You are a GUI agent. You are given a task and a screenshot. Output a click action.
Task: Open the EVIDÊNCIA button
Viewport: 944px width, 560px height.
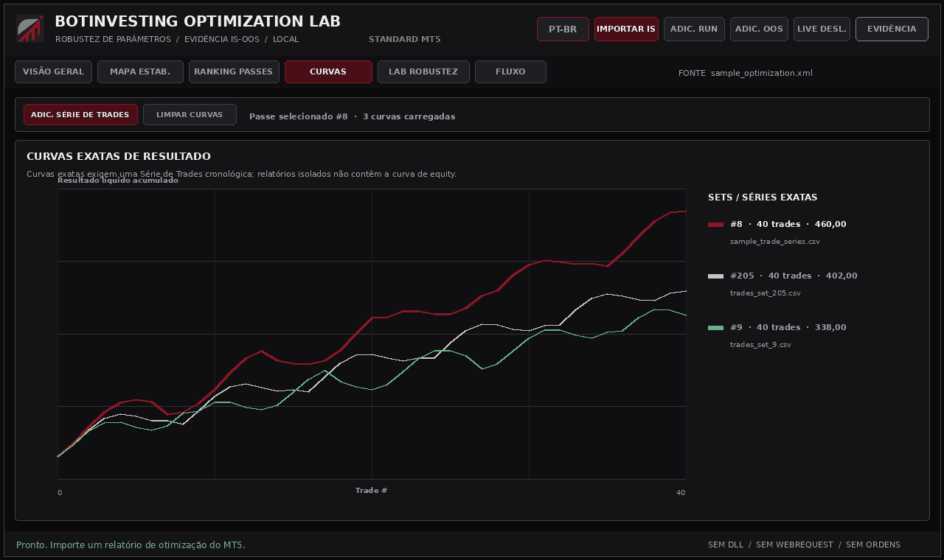[892, 29]
